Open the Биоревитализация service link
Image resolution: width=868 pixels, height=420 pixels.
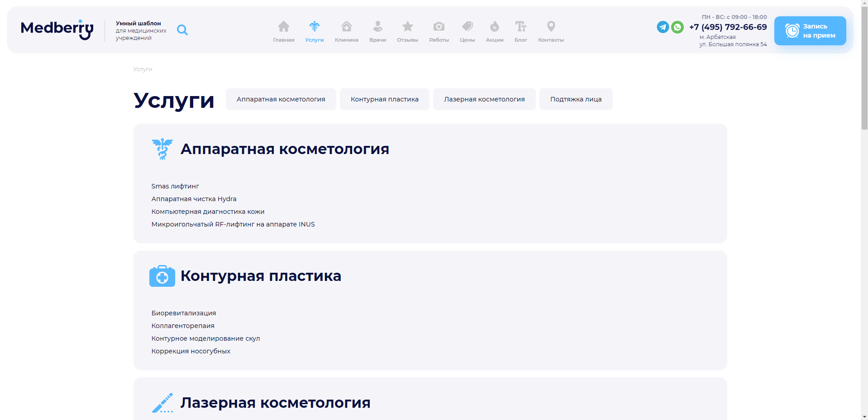(184, 313)
